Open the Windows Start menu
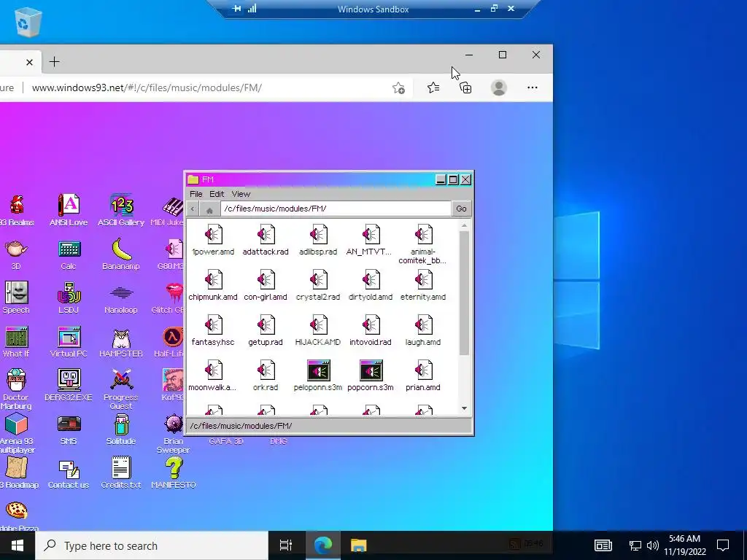The image size is (747, 560). 18,545
